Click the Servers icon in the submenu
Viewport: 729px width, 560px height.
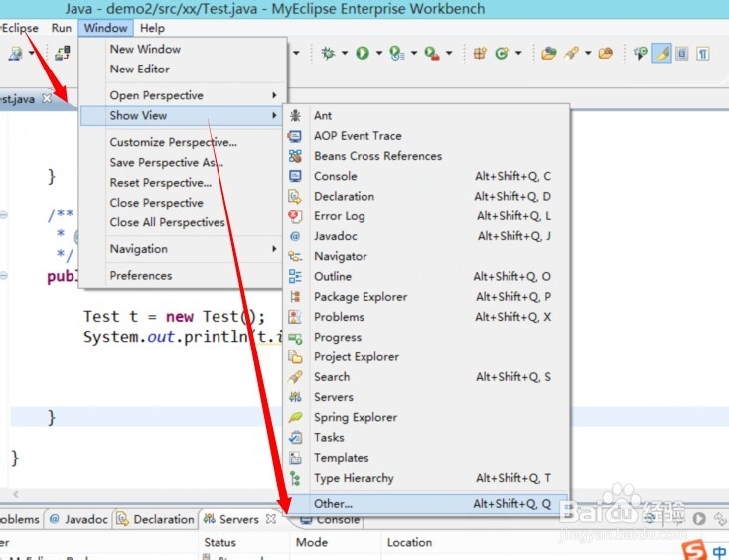[x=295, y=397]
